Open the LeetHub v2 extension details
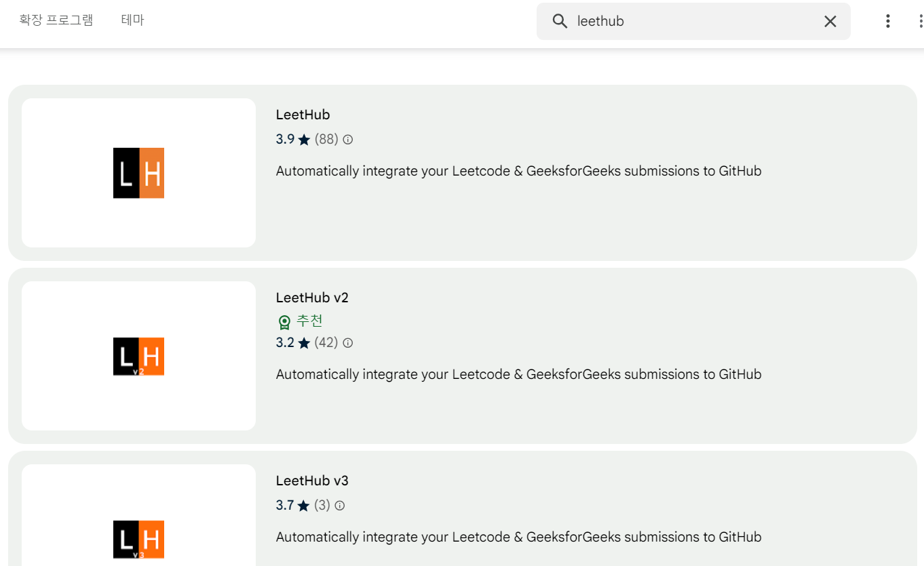The width and height of the screenshot is (924, 566). coord(311,297)
